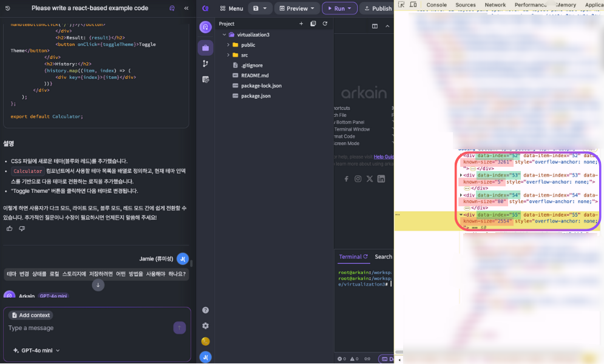Switch to the Console tab in DevTools
Image resolution: width=604 pixels, height=364 pixels.
(x=436, y=5)
